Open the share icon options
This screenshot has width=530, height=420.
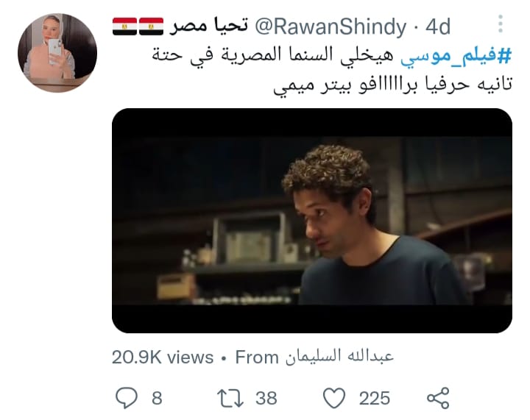click(438, 398)
